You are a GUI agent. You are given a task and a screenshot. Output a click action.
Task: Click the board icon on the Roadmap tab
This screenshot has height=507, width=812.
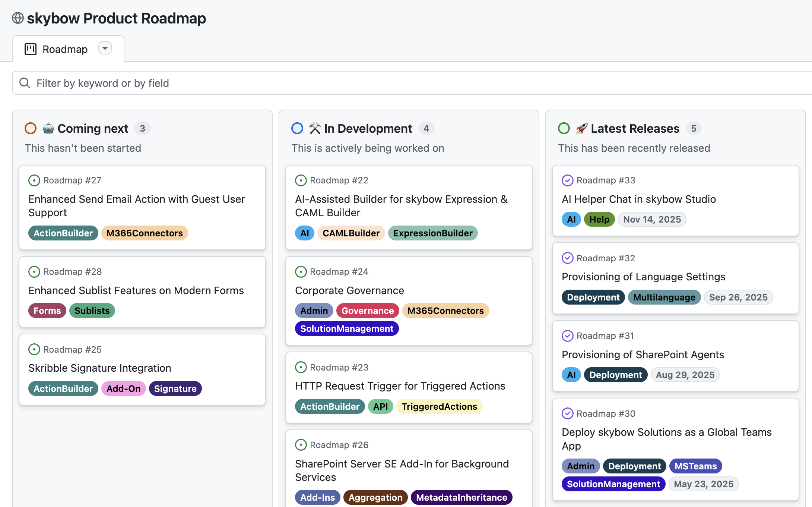31,49
